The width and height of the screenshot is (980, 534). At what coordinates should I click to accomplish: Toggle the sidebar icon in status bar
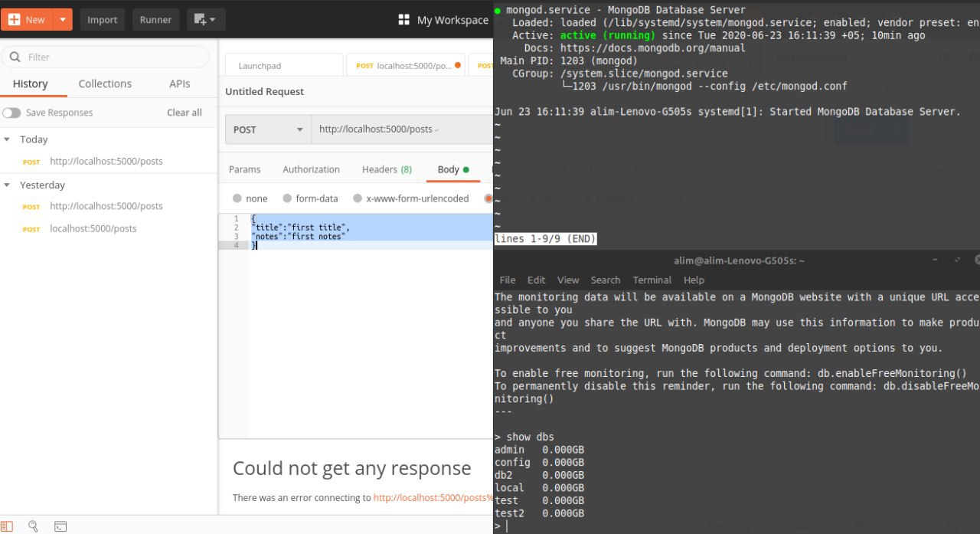(x=7, y=526)
